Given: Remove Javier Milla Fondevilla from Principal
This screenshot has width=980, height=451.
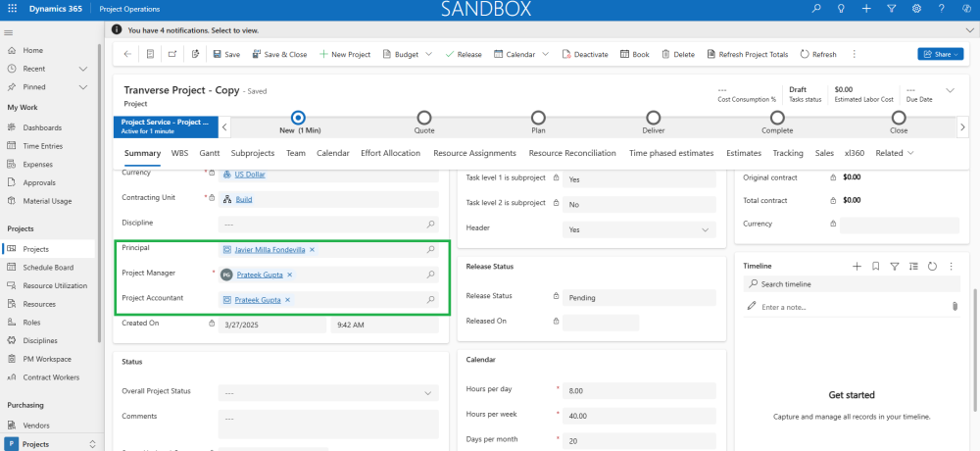Looking at the screenshot, I should pyautogui.click(x=312, y=250).
